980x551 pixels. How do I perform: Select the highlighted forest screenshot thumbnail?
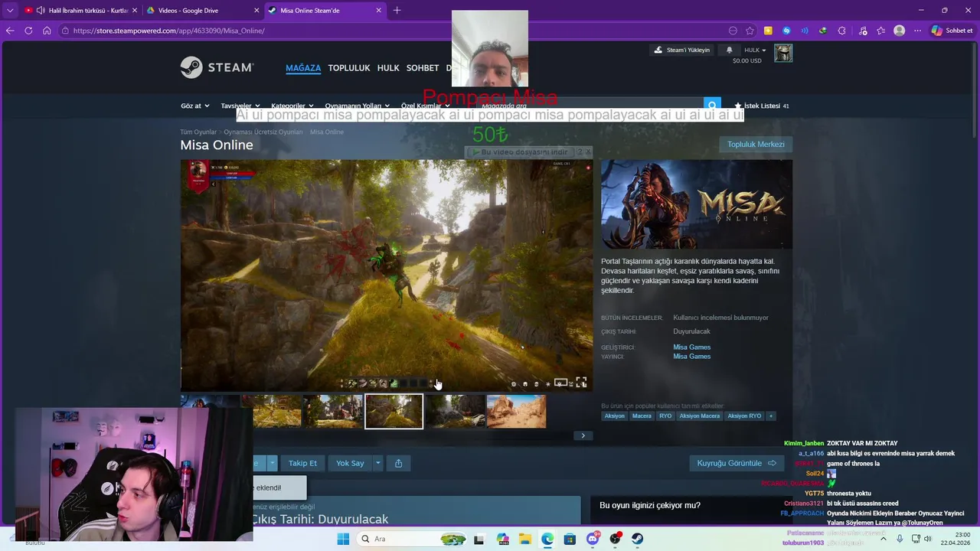click(394, 412)
